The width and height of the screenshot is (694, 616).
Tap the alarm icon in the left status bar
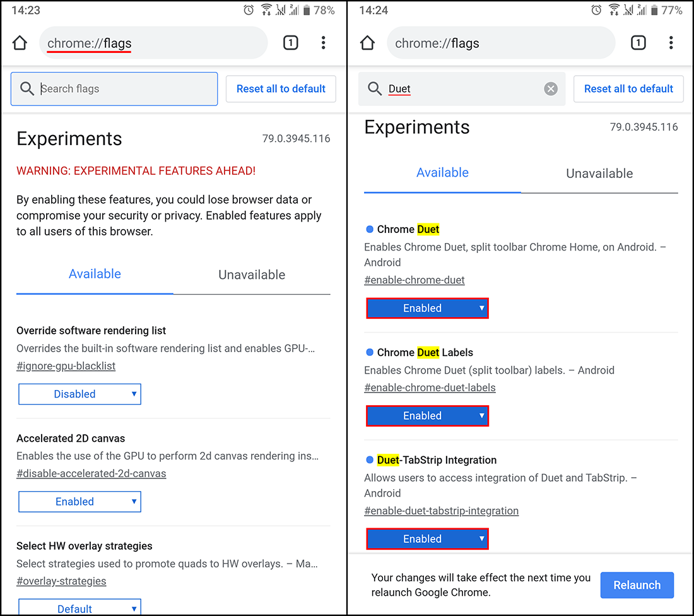click(249, 9)
